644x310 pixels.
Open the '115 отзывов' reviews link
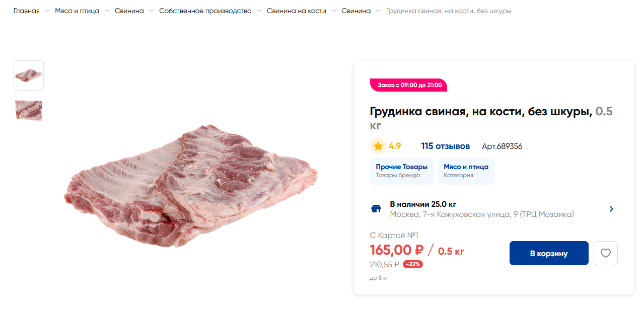445,146
